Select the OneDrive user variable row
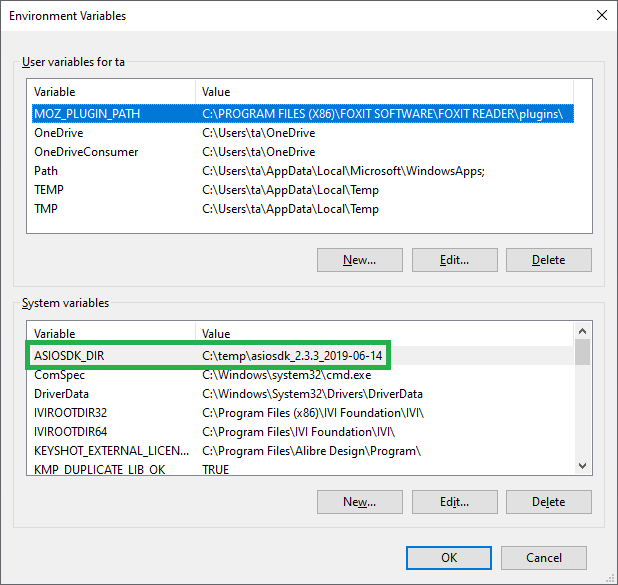 [x=58, y=133]
